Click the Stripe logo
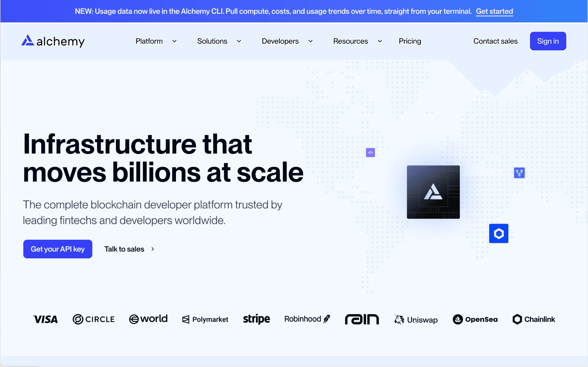Viewport: 588px width, 367px height. [256, 319]
